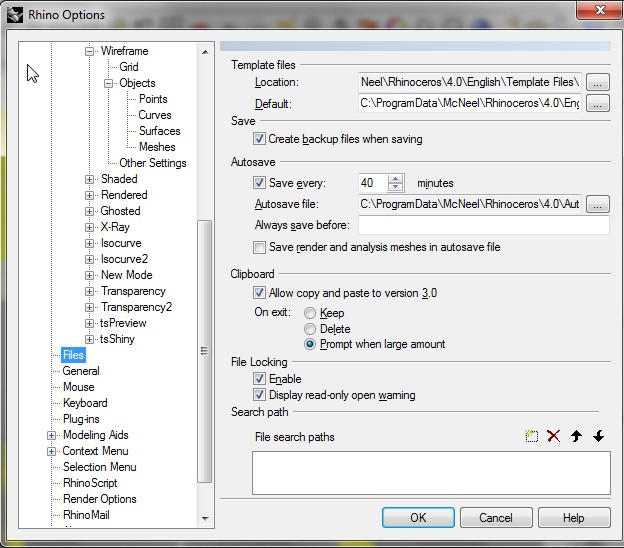Open the Mouse options page
624x548 pixels.
click(x=78, y=387)
